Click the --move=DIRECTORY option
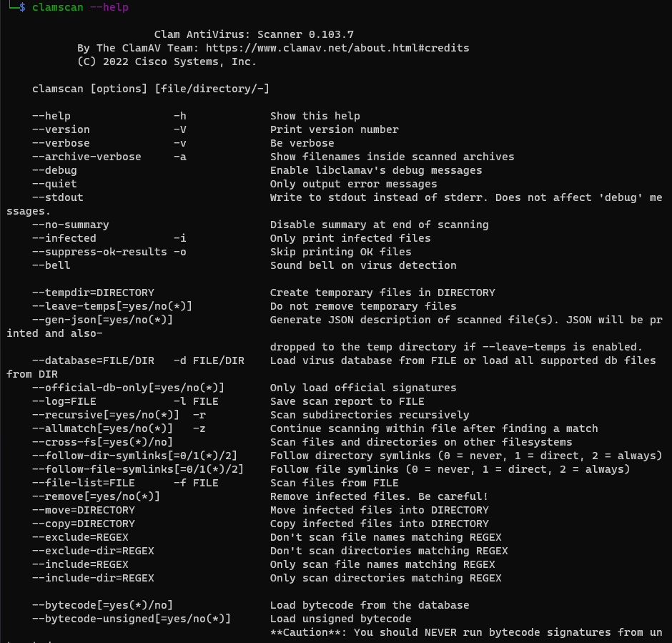Viewport: 672px width, 643px height. (x=84, y=510)
